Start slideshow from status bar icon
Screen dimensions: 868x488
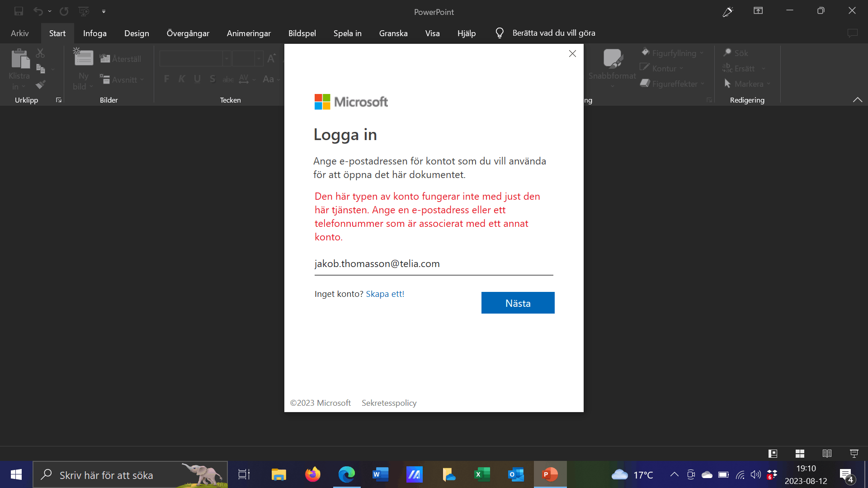854,453
